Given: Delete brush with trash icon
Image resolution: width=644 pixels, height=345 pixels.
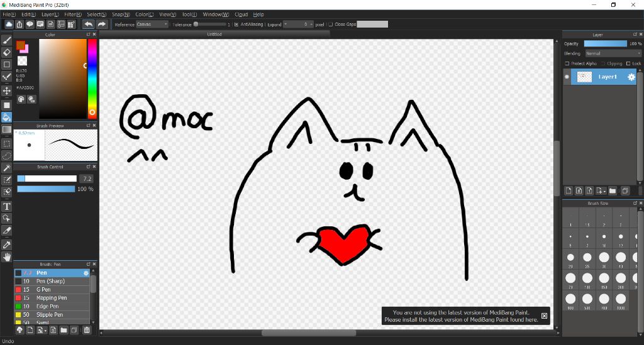Looking at the screenshot, I should (x=87, y=330).
